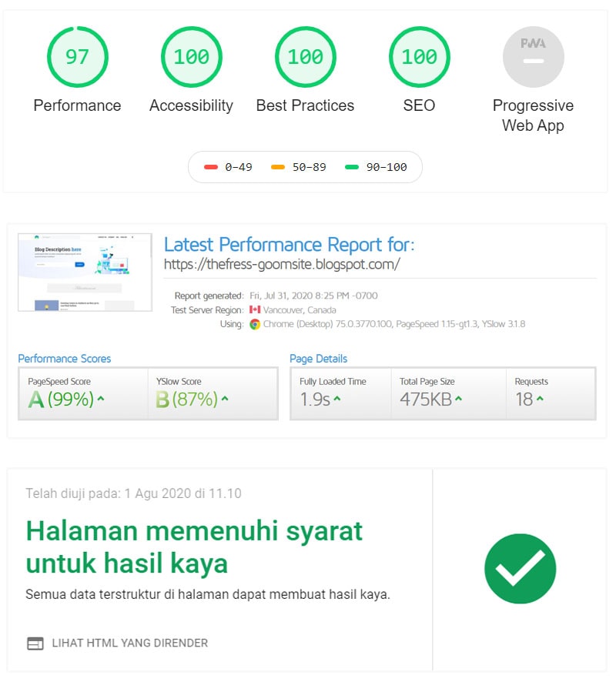Click the red 0-49 legend swatch
The height and width of the screenshot is (682, 616).
211,167
